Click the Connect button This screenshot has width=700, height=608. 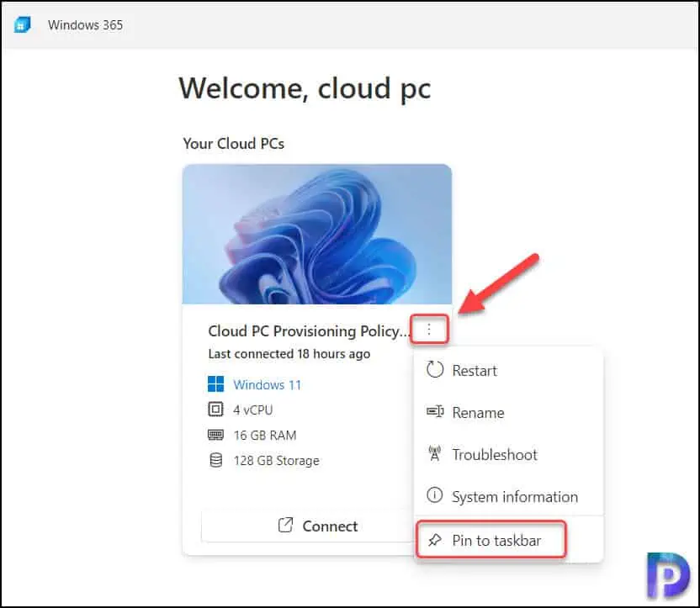tap(307, 526)
